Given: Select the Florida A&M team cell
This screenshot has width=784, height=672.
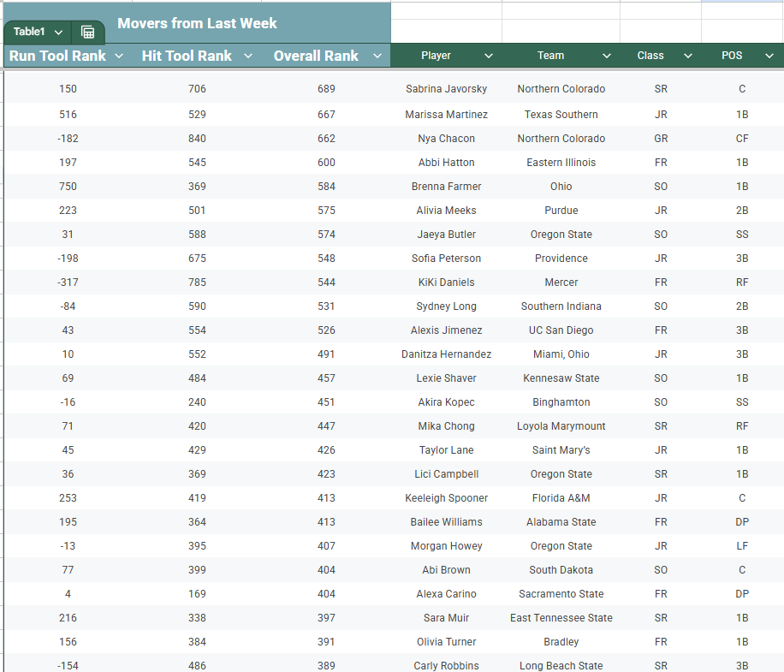Looking at the screenshot, I should pos(561,498).
